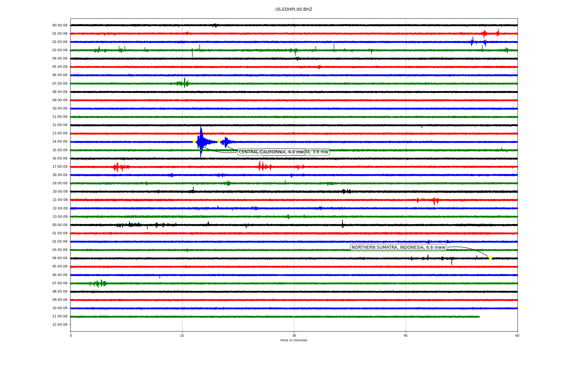This screenshot has width=588, height=368.
Task: Click the 60 tick on the x-axis
Action: click(x=517, y=335)
